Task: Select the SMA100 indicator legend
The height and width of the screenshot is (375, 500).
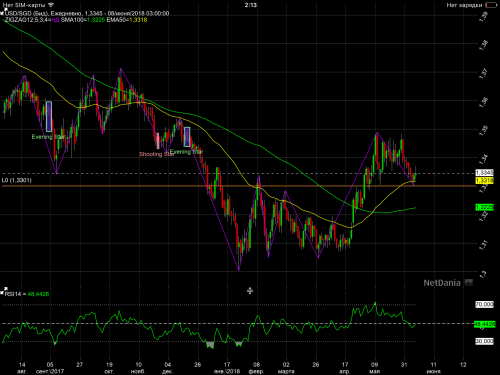Action: (x=83, y=20)
